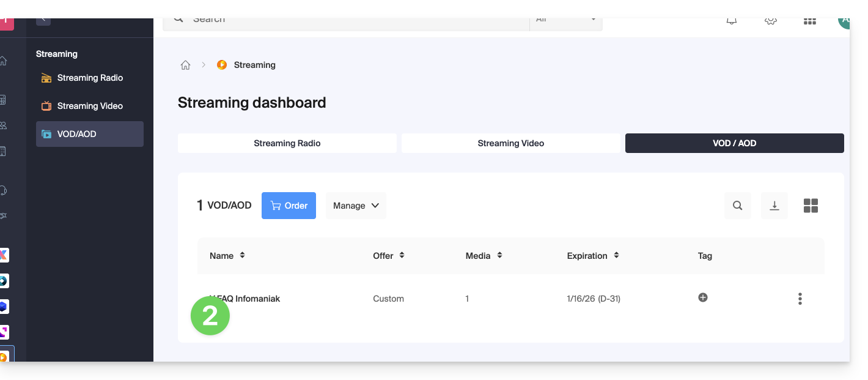This screenshot has height=380, width=868.
Task: Click the magnifier search icon in table toolbar
Action: pos(737,206)
